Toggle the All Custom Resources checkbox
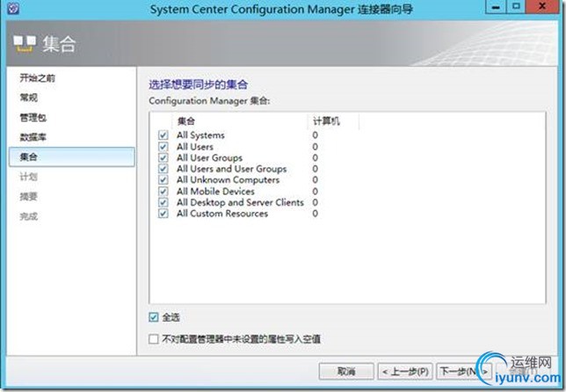This screenshot has height=392, width=566. pyautogui.click(x=163, y=214)
